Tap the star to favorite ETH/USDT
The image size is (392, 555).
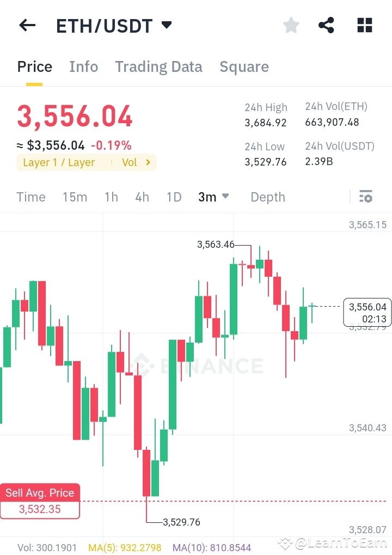(291, 25)
